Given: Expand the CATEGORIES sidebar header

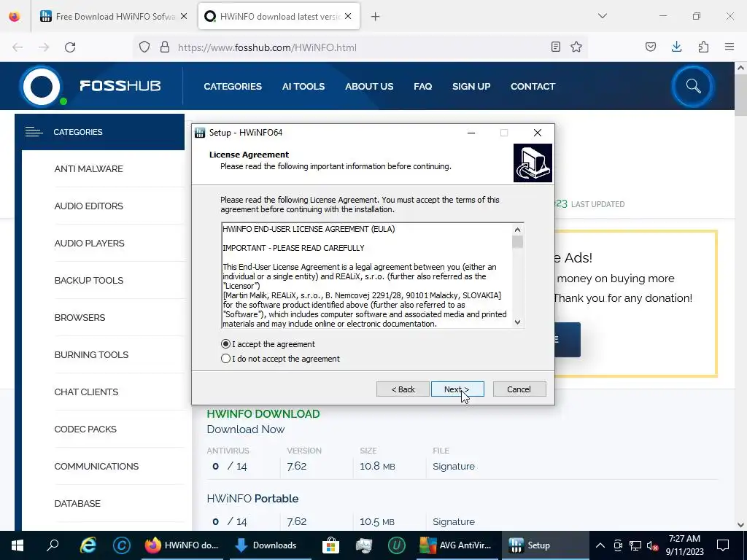Looking at the screenshot, I should click(x=99, y=132).
